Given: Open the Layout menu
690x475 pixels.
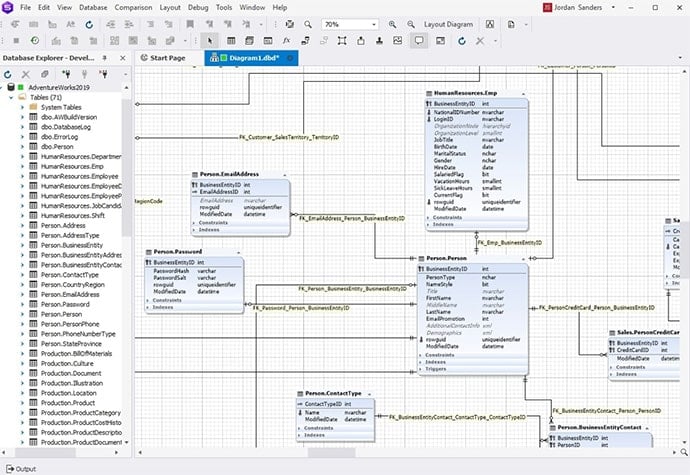Looking at the screenshot, I should coord(170,7).
